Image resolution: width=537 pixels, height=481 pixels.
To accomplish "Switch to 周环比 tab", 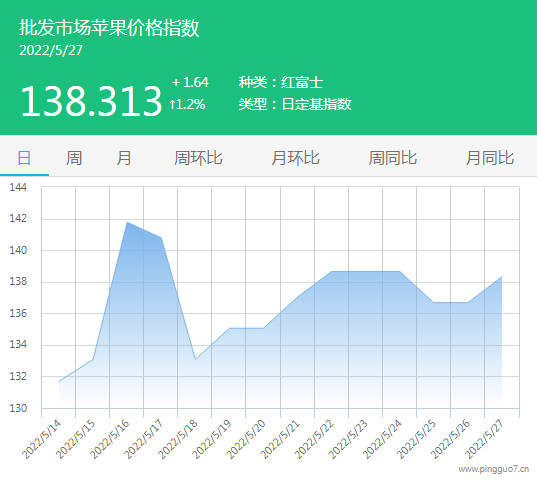I will coord(198,158).
